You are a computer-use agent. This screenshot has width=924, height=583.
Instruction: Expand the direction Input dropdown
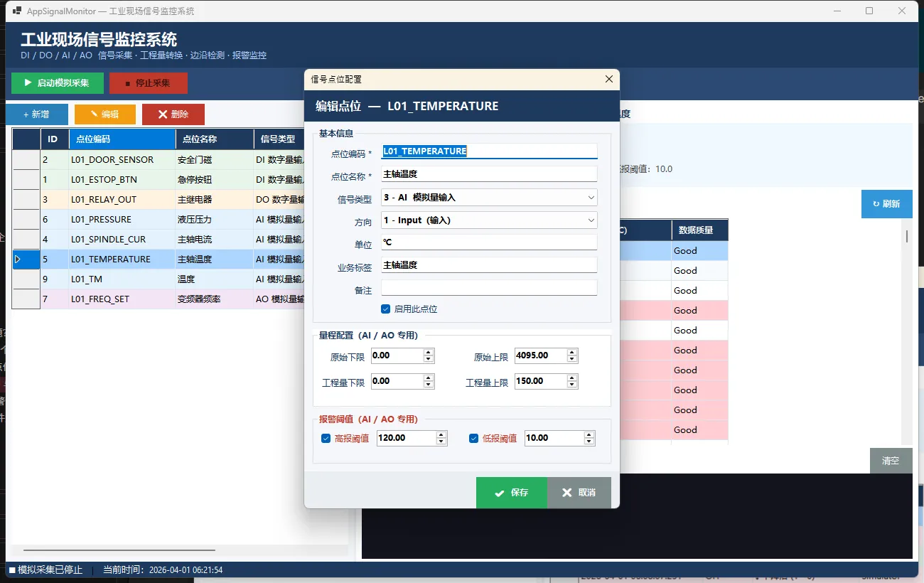pyautogui.click(x=489, y=220)
